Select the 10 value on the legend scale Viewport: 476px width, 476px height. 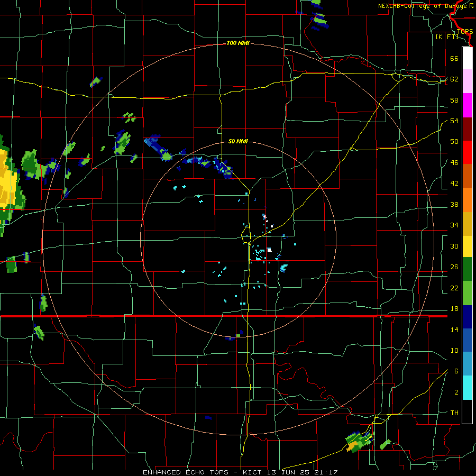pyautogui.click(x=454, y=351)
